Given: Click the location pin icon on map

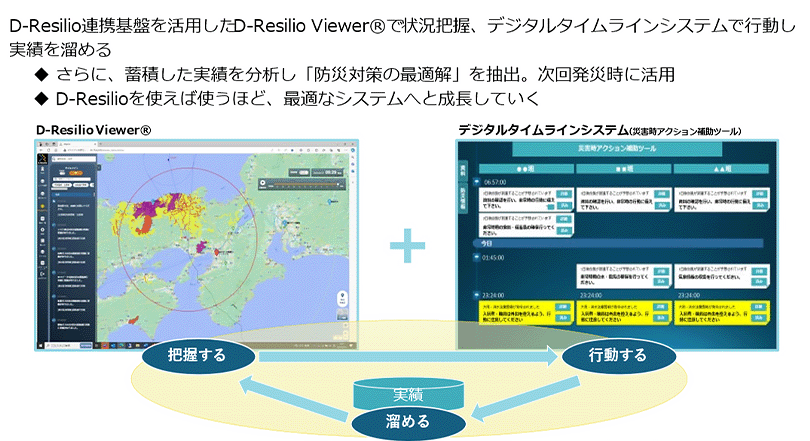Looking at the screenshot, I should point(344,298).
